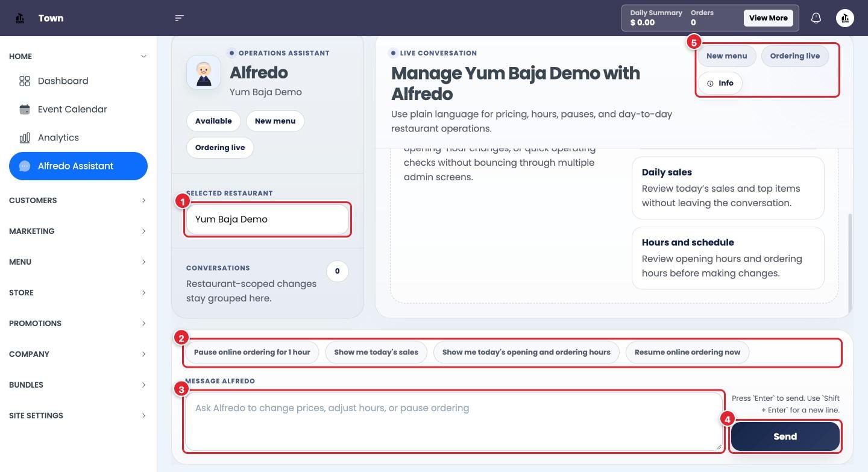Open the Event Calendar menu item
This screenshot has width=868, height=472.
pos(78,109)
